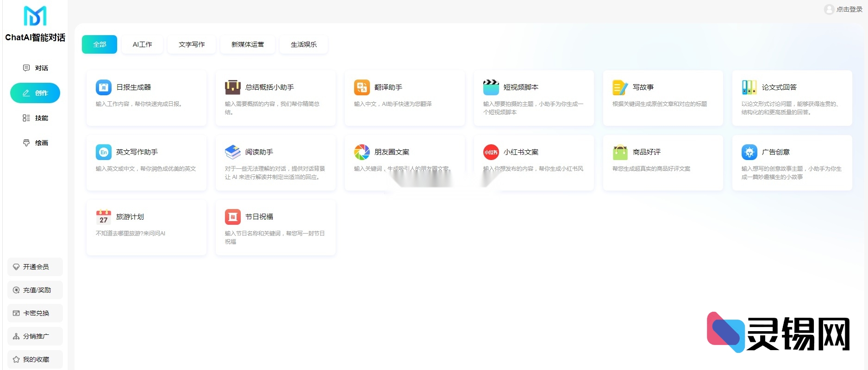
Task: Click the 广告创意 lightbulb icon
Action: click(x=749, y=152)
